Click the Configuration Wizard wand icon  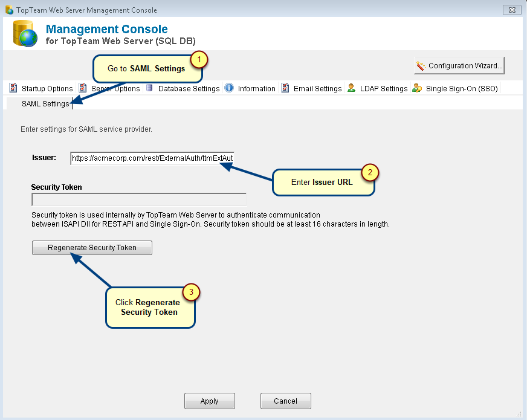click(421, 65)
